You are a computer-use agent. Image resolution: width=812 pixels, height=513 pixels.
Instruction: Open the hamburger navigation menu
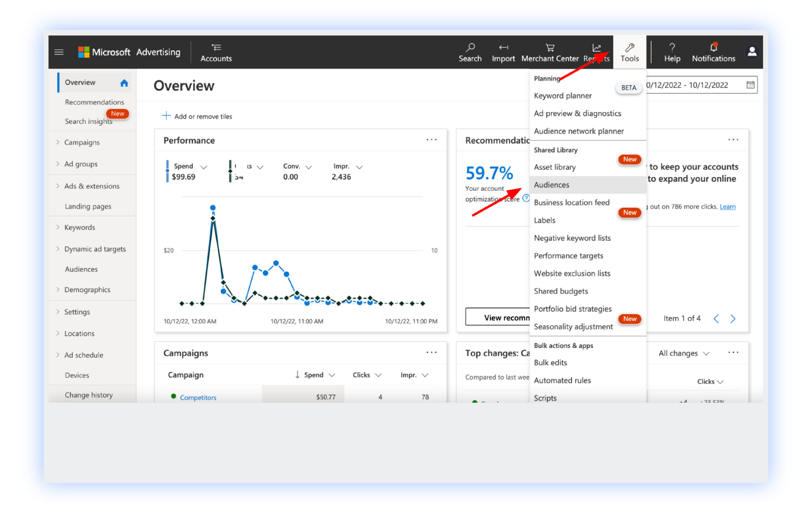59,52
